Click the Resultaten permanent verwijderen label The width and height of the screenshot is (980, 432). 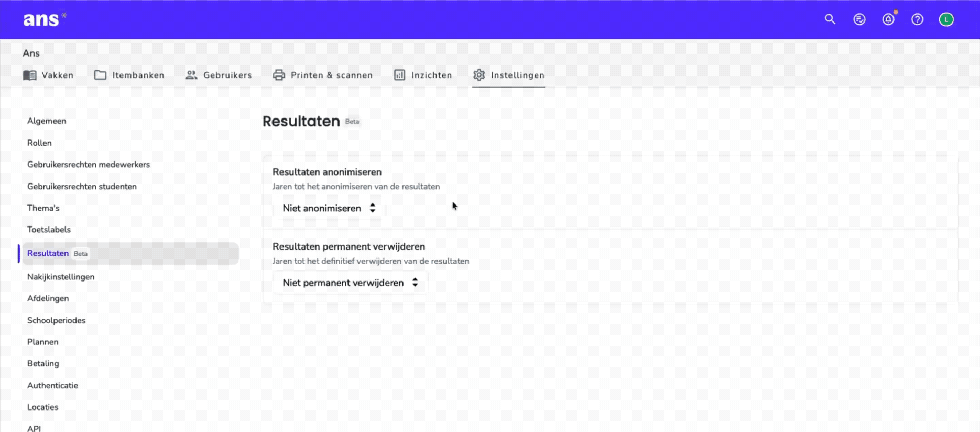pyautogui.click(x=349, y=246)
